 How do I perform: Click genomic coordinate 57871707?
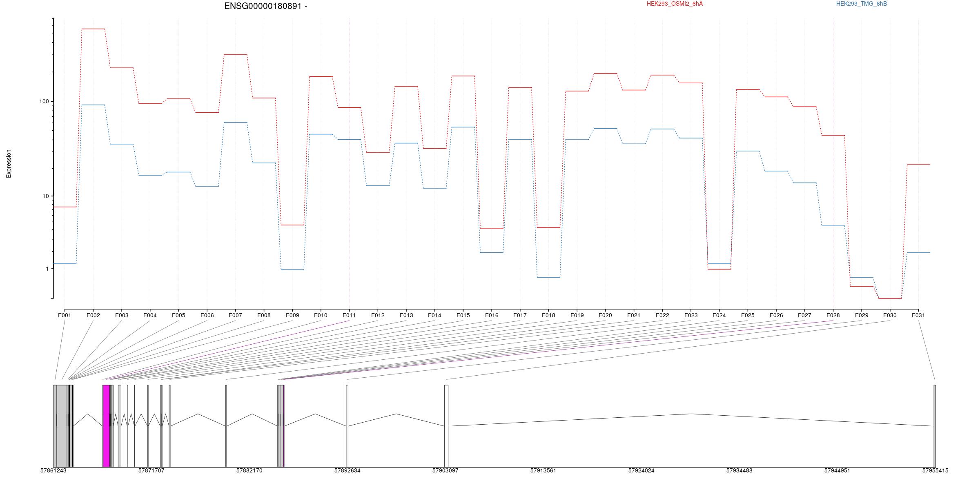[x=151, y=470]
